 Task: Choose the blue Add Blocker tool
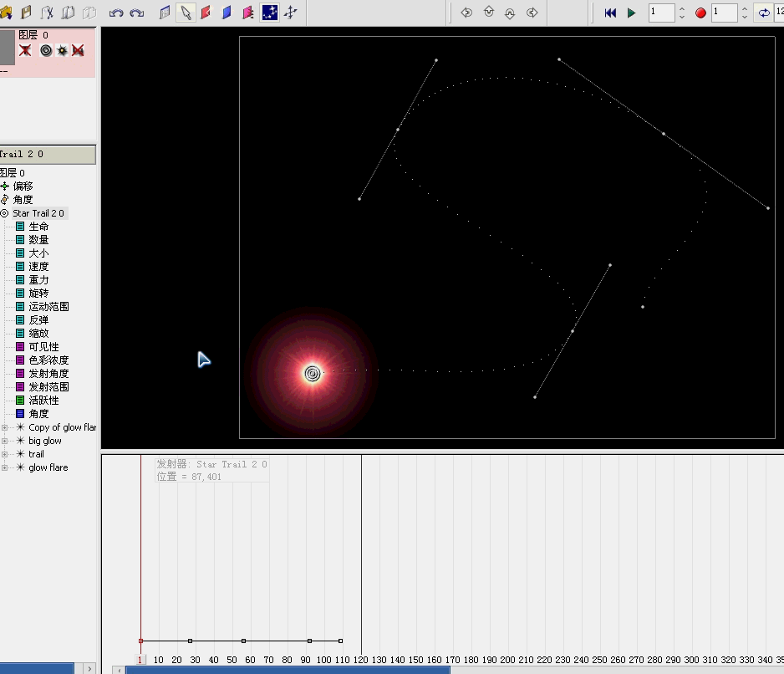pos(227,13)
